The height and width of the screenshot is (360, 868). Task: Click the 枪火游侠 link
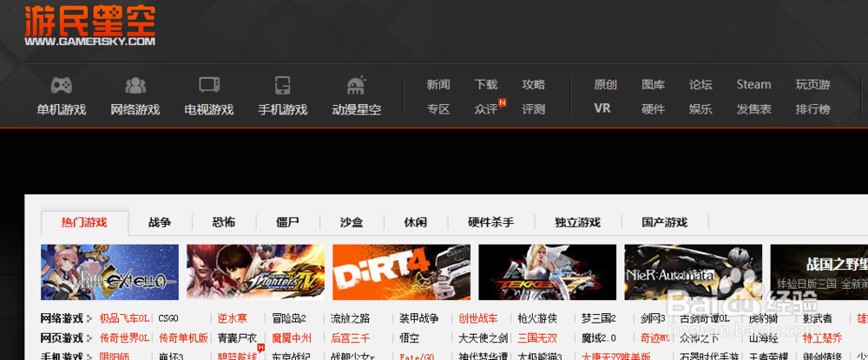pyautogui.click(x=537, y=318)
